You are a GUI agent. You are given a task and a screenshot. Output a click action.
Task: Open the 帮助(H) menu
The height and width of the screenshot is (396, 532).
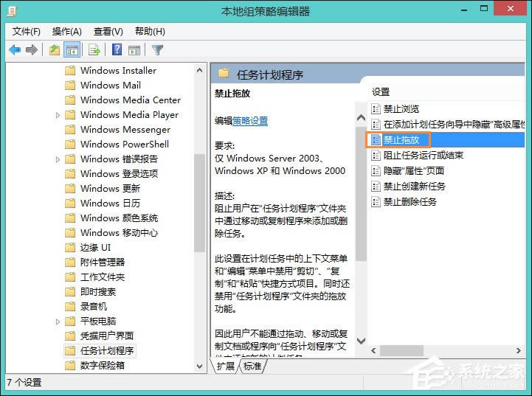150,32
